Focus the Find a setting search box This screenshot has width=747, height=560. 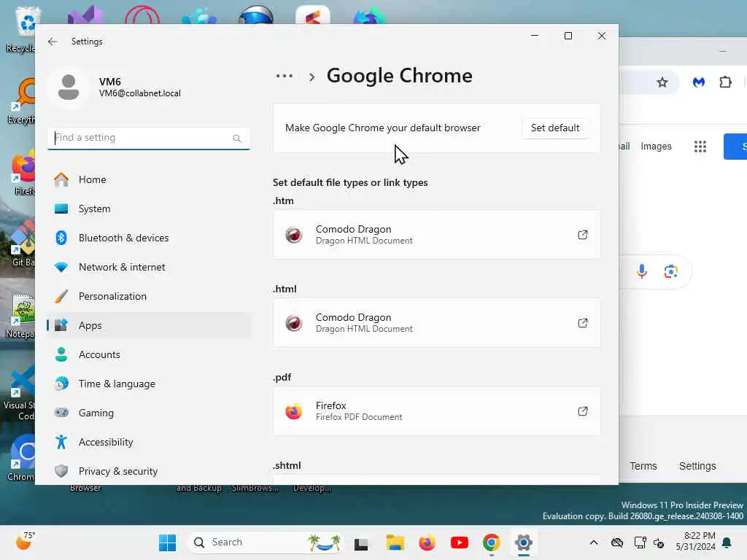pyautogui.click(x=149, y=138)
